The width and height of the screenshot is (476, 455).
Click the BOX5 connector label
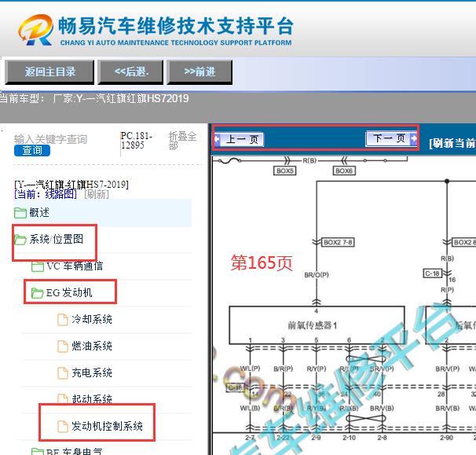tap(285, 171)
